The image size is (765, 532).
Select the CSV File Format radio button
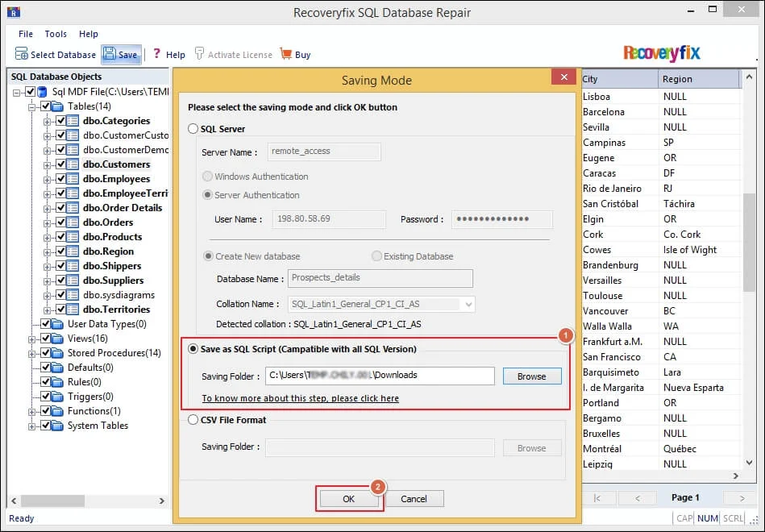tap(193, 420)
